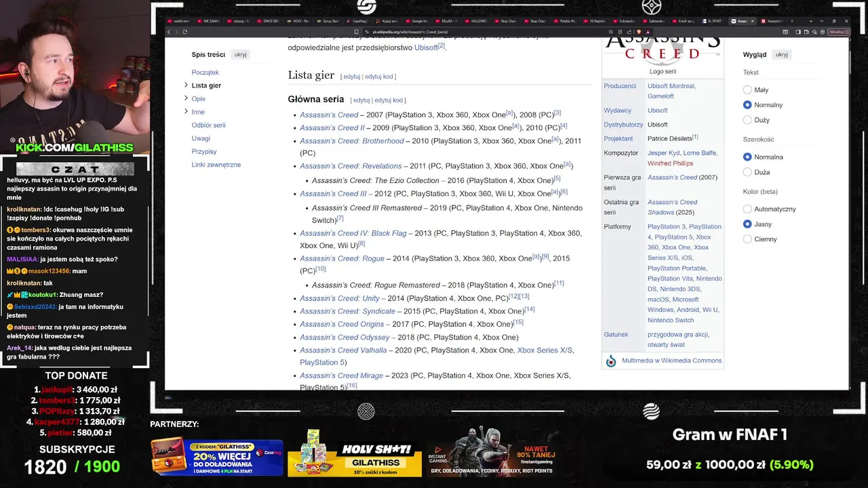Open the Leo AI star icon in the toolbar
The image size is (868, 488).
click(814, 32)
